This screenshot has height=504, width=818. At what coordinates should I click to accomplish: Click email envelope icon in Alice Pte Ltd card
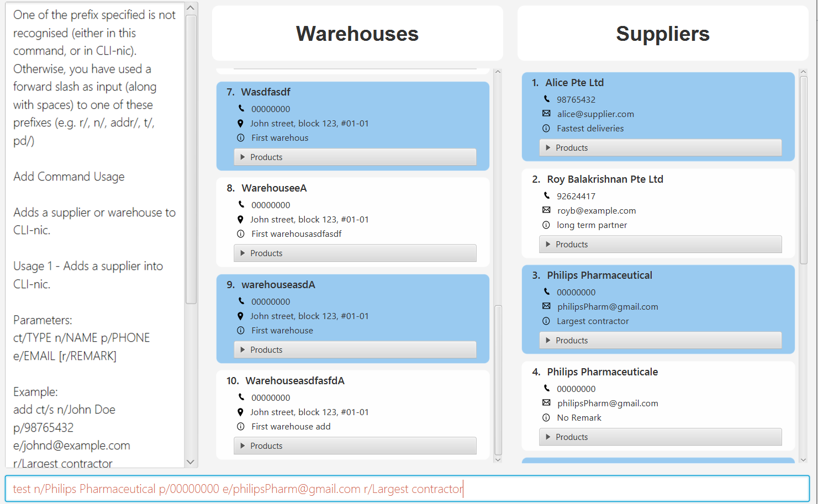pos(546,113)
